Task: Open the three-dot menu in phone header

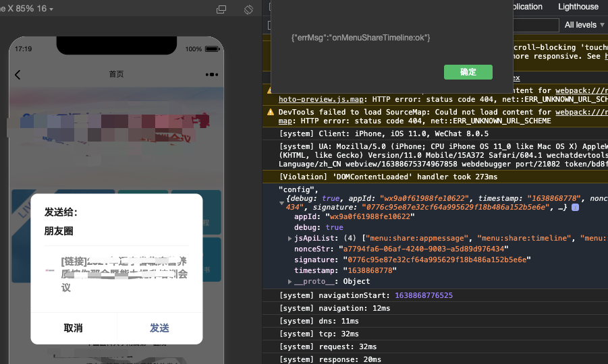Action: pos(212,74)
